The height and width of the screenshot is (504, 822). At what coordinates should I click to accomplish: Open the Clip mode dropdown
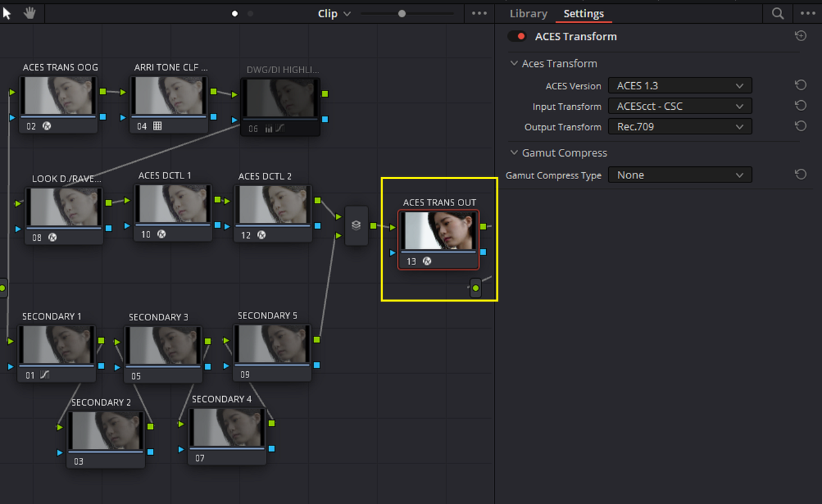click(335, 13)
